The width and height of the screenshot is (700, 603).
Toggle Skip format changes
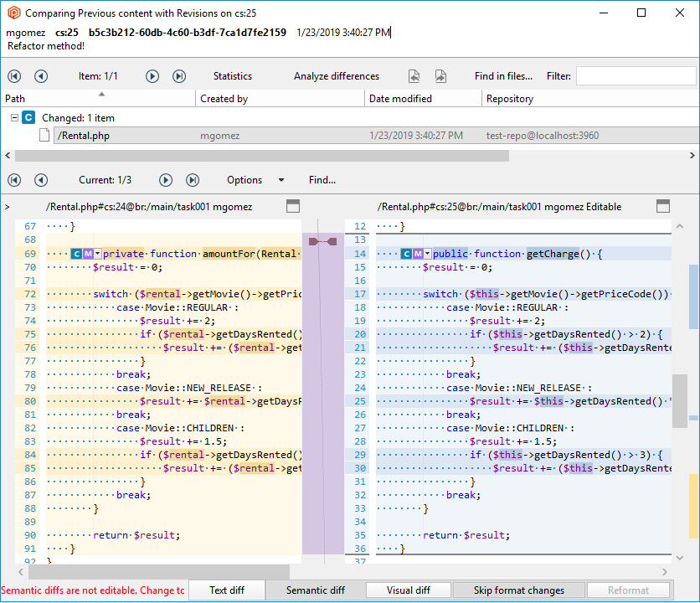click(x=518, y=590)
